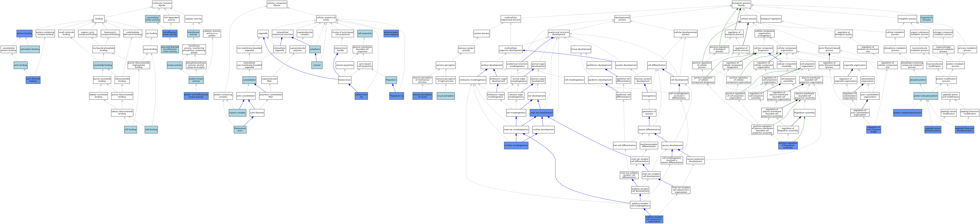Image resolution: width=980 pixels, height=224 pixels.
Task: Select the 'protein autophosphorylation' node
Action: 907,113
